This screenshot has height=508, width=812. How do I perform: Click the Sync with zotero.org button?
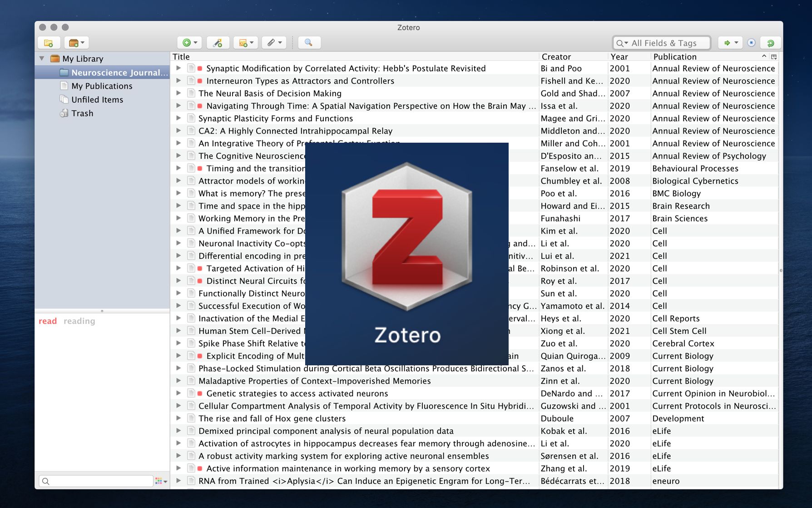click(x=770, y=43)
